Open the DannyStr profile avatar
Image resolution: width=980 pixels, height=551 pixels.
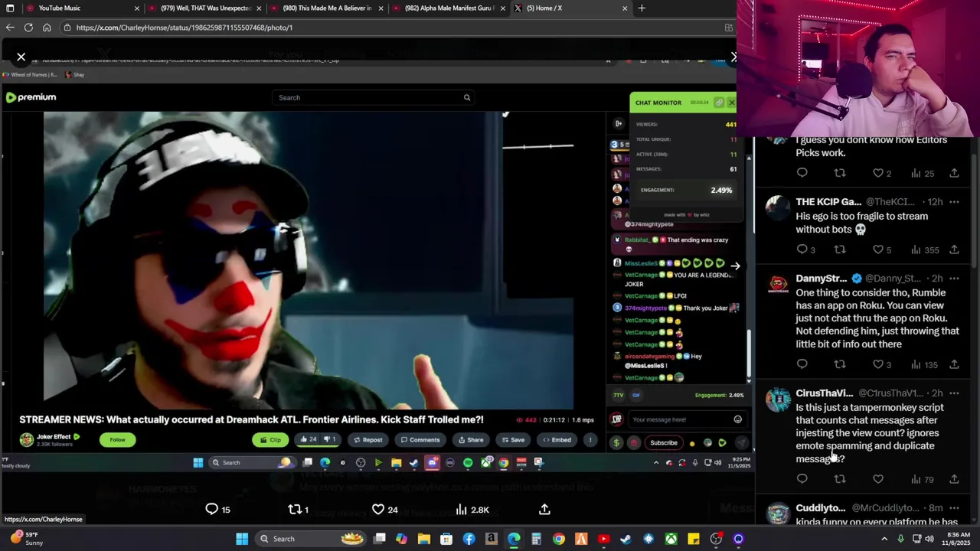click(778, 285)
